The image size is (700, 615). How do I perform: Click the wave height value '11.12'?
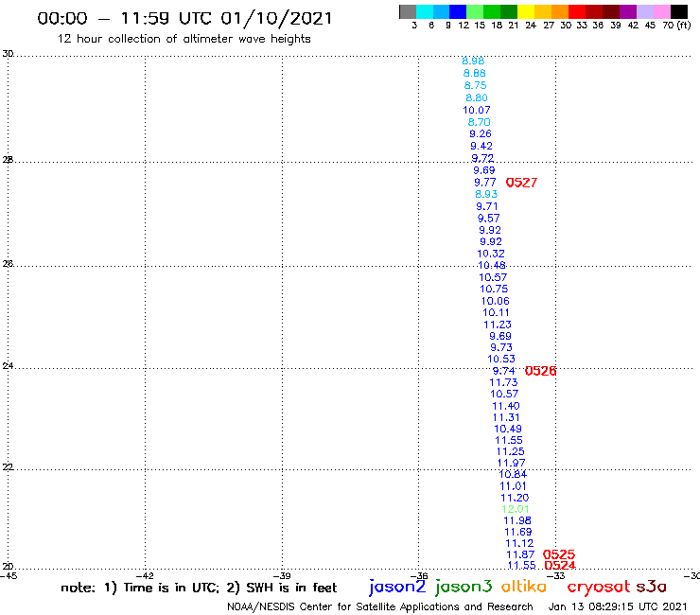tap(519, 543)
